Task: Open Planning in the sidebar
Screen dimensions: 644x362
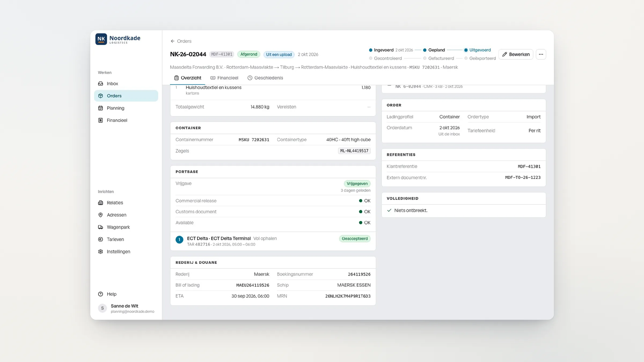Action: pyautogui.click(x=126, y=108)
